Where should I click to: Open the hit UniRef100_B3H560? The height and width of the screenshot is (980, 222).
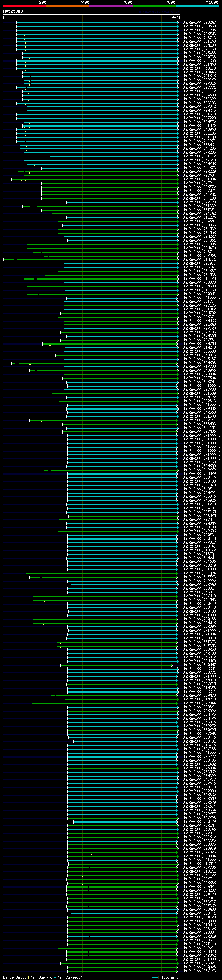point(199,26)
